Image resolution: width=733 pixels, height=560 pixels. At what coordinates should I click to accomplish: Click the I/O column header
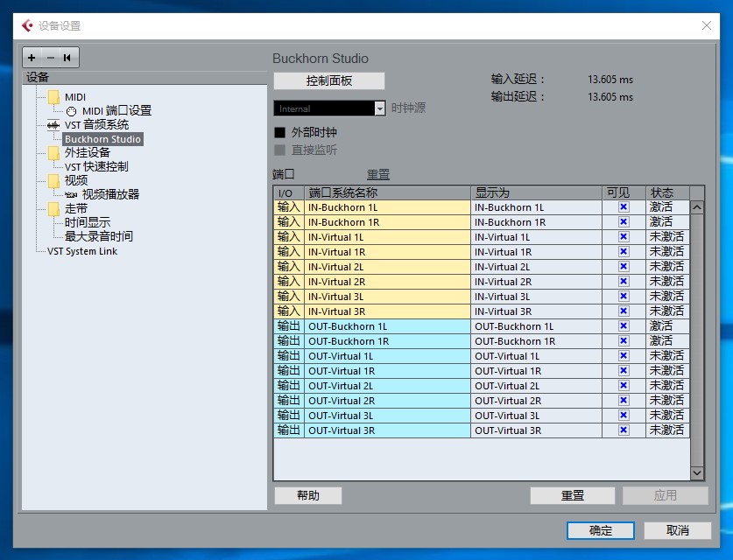(x=289, y=192)
